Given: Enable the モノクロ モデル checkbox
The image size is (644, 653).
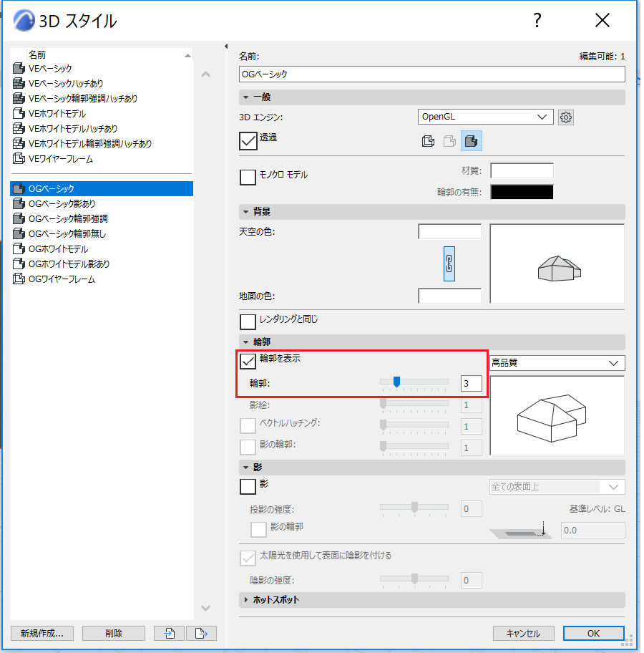Looking at the screenshot, I should (248, 177).
